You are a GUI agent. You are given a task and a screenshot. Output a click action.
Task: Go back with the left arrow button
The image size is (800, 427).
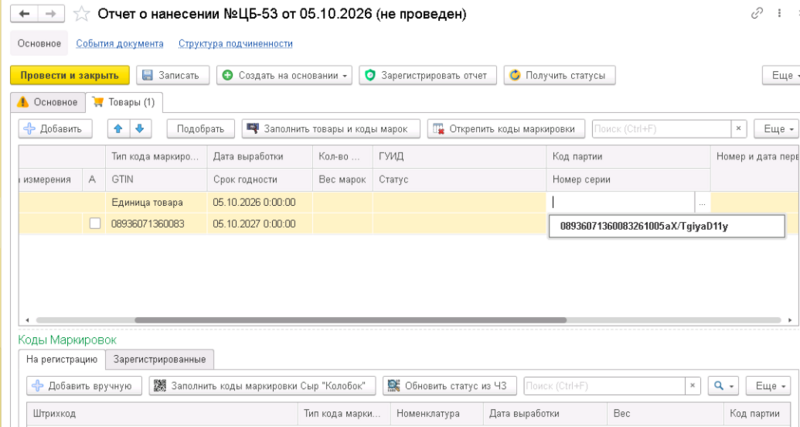(x=23, y=14)
